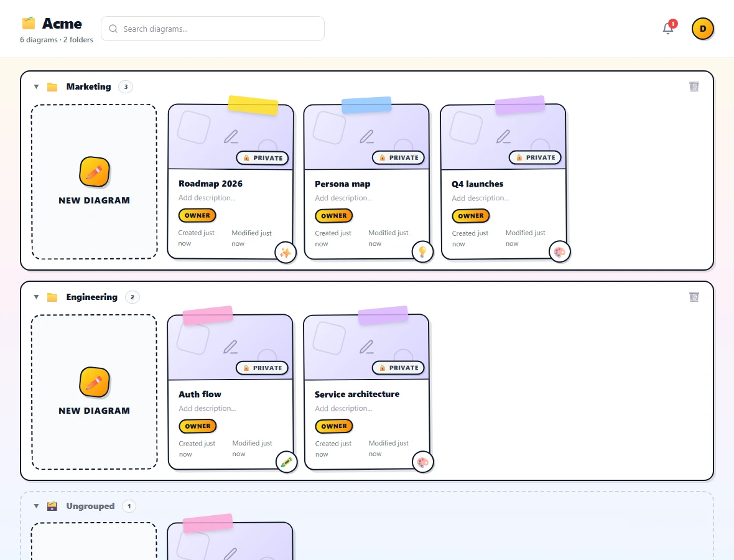
Task: Click the Ungrouped section label
Action: point(90,506)
